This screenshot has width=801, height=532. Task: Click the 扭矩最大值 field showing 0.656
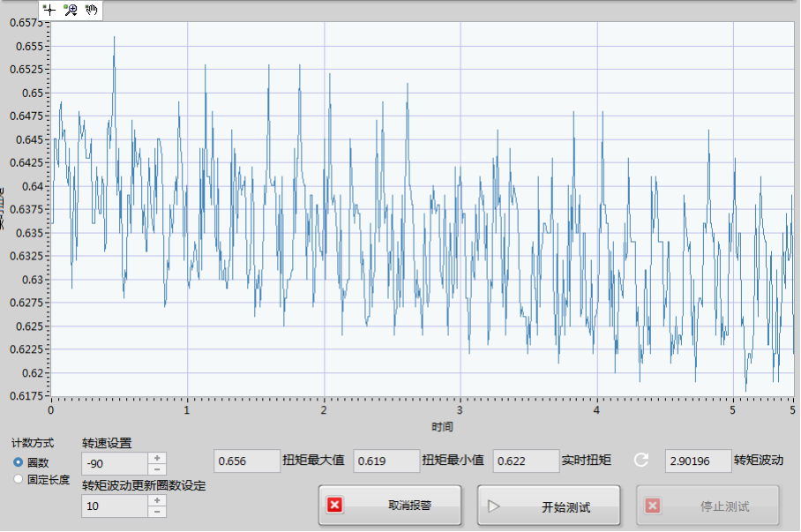pyautogui.click(x=247, y=461)
